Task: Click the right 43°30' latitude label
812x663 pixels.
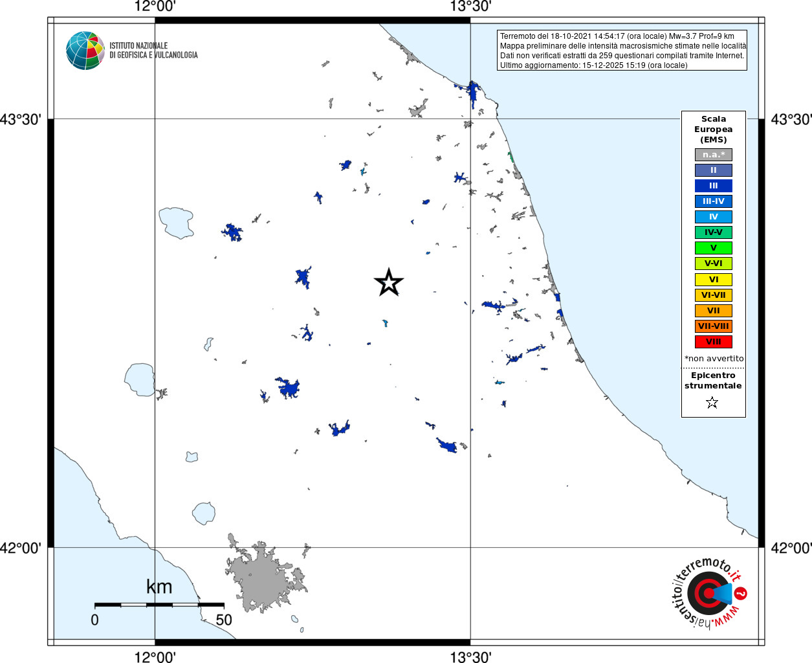Action: click(791, 120)
